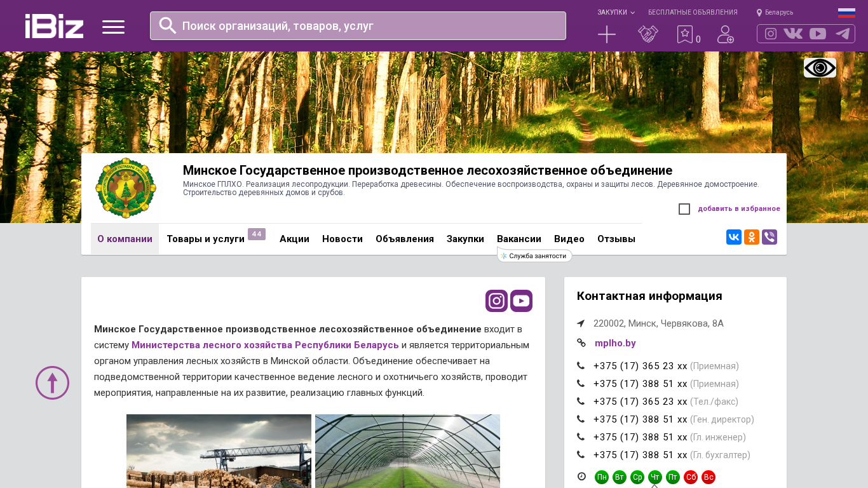Select the О компании tab
868x488 pixels.
pyautogui.click(x=125, y=239)
